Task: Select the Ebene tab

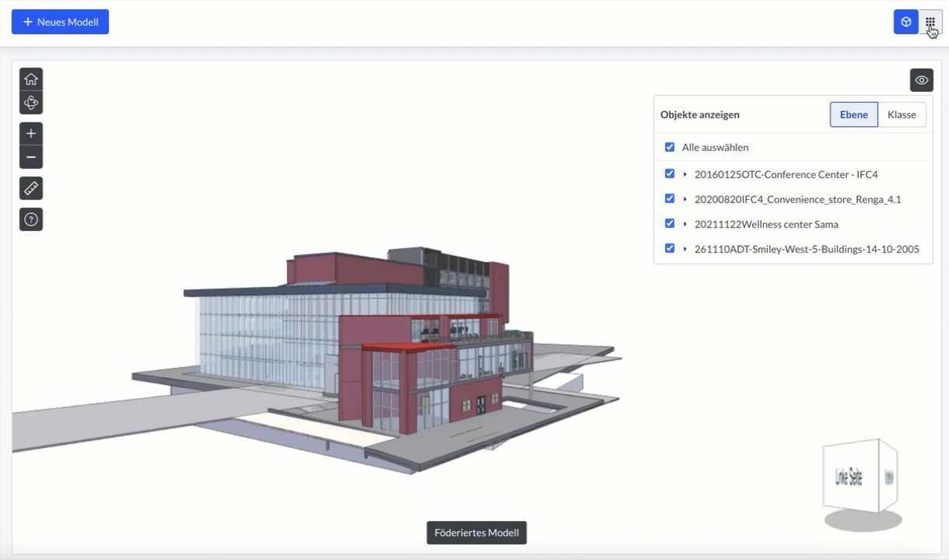Action: tap(854, 114)
